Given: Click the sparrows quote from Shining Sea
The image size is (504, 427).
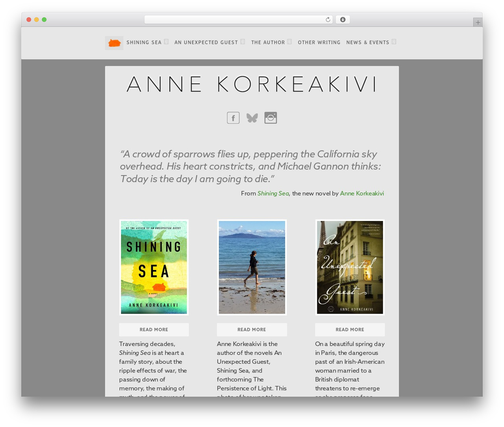Looking at the screenshot, I should [250, 166].
